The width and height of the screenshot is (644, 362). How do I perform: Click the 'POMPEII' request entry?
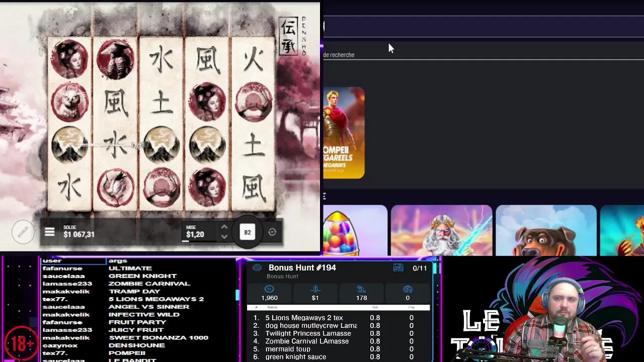coord(127,353)
